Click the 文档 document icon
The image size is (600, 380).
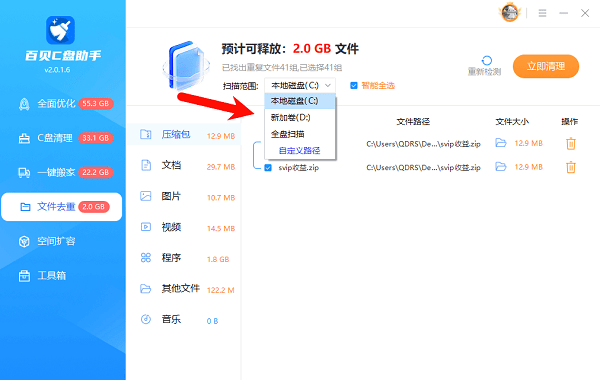[146, 165]
